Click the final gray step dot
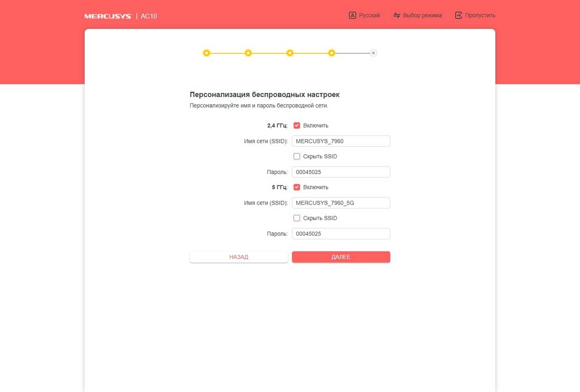The height and width of the screenshot is (392, 580). point(373,53)
